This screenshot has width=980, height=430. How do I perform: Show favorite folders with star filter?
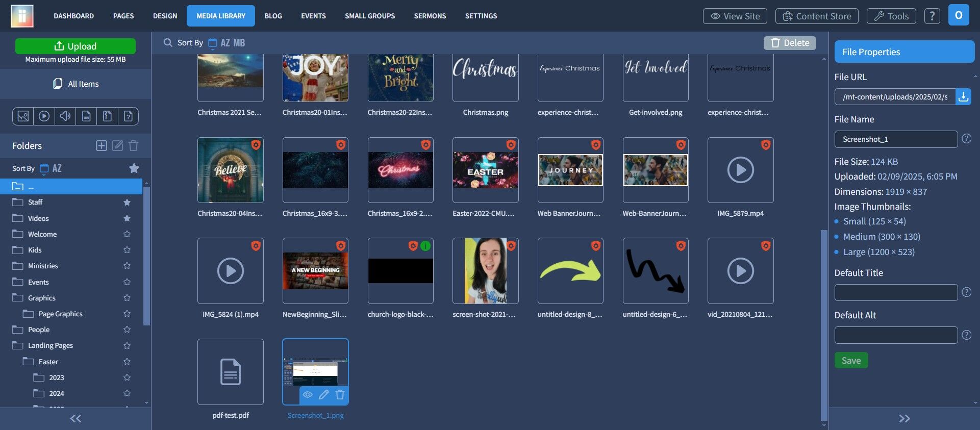click(134, 168)
